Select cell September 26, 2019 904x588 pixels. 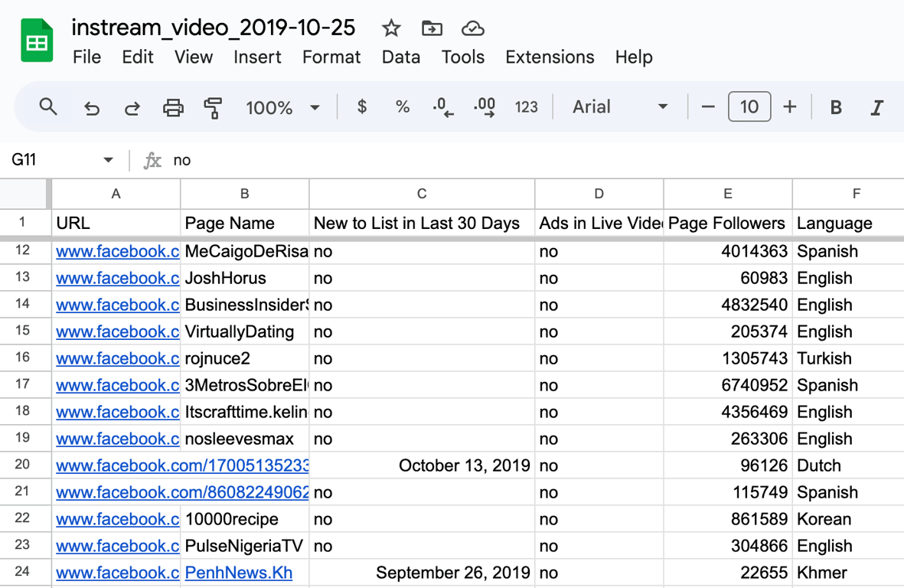tap(422, 573)
